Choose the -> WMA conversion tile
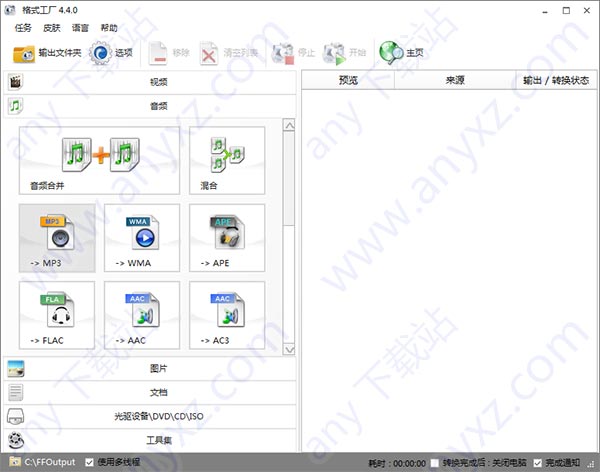Viewport: 600px width, 472px height. [142, 238]
